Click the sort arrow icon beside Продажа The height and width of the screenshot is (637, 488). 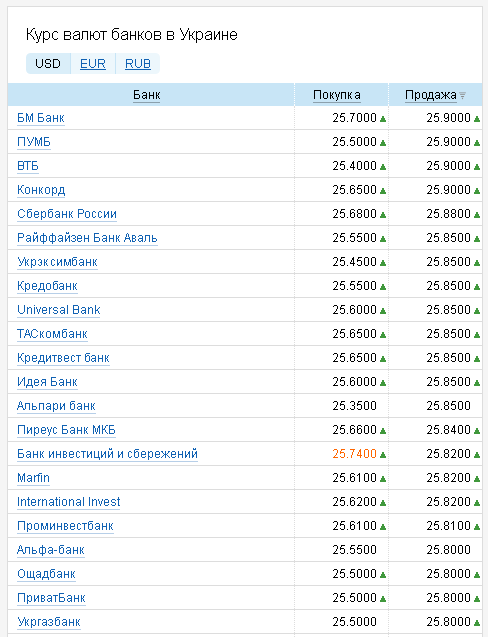point(462,95)
